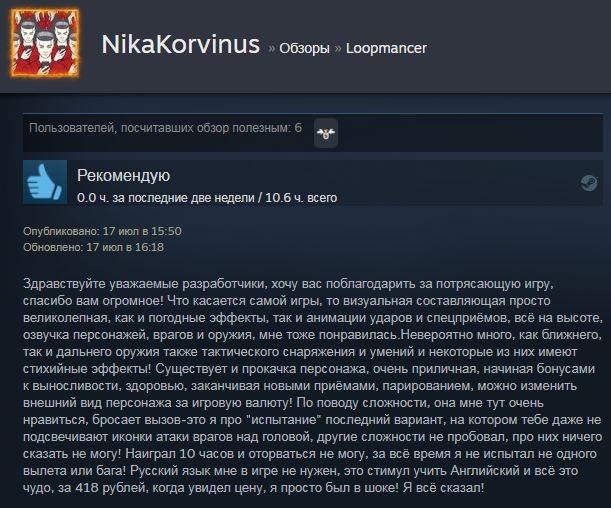Click the » separator before Loopmancer
The height and width of the screenshot is (508, 611).
pyautogui.click(x=338, y=49)
